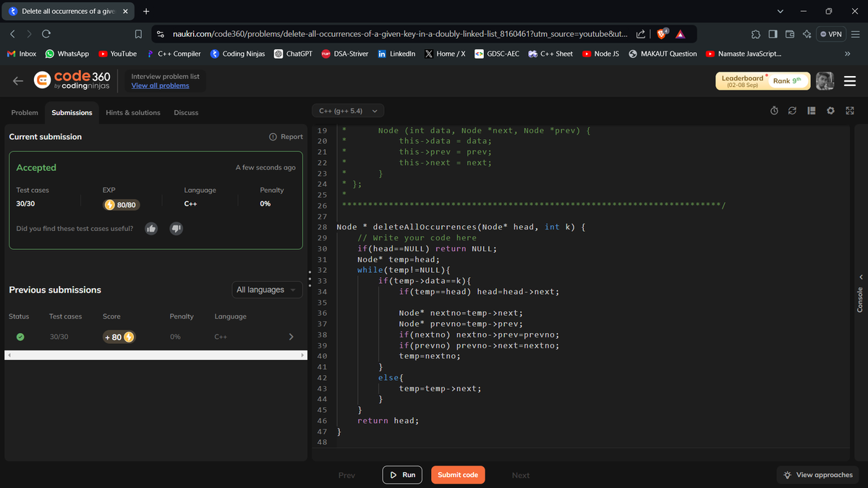Viewport: 868px width, 488px height.
Task: Open the WhatsApp bookmark
Action: pyautogui.click(x=67, y=54)
